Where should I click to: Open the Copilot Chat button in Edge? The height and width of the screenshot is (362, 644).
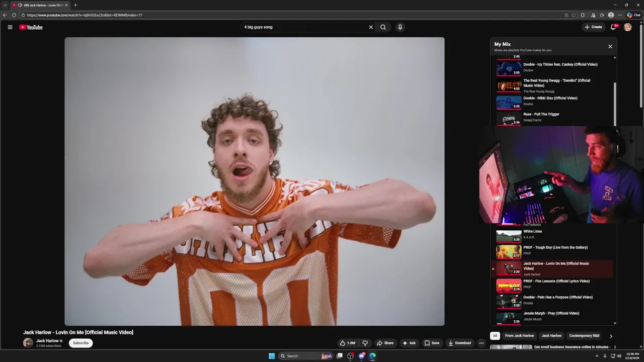(633, 15)
